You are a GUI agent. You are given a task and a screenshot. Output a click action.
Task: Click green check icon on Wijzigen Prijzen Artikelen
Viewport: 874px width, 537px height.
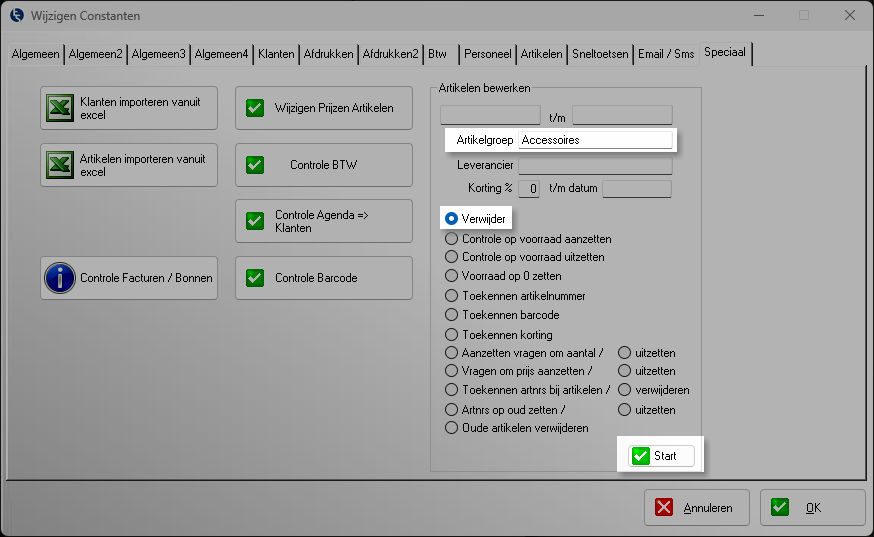click(255, 108)
